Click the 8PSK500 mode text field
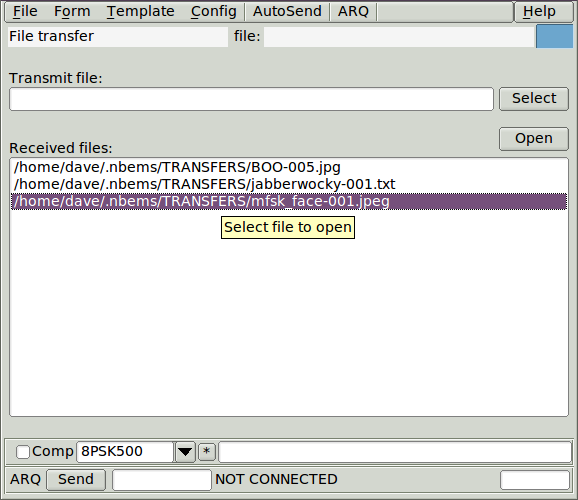This screenshot has width=578, height=500. coord(125,452)
